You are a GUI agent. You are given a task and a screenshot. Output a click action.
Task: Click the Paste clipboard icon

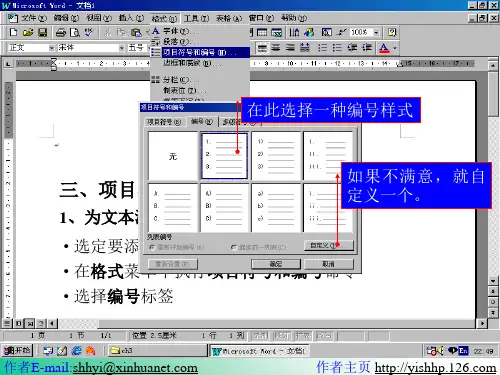coord(136,32)
